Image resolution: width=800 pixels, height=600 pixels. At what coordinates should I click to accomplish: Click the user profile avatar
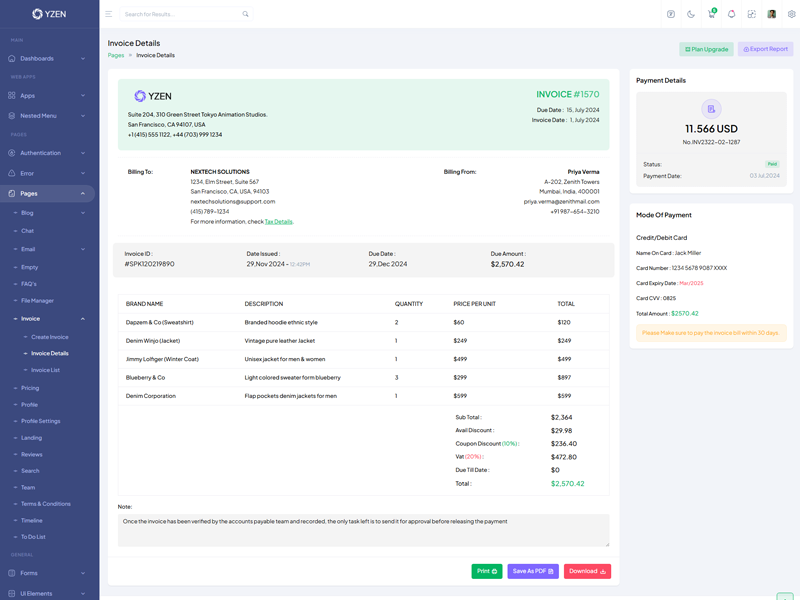[x=771, y=14]
